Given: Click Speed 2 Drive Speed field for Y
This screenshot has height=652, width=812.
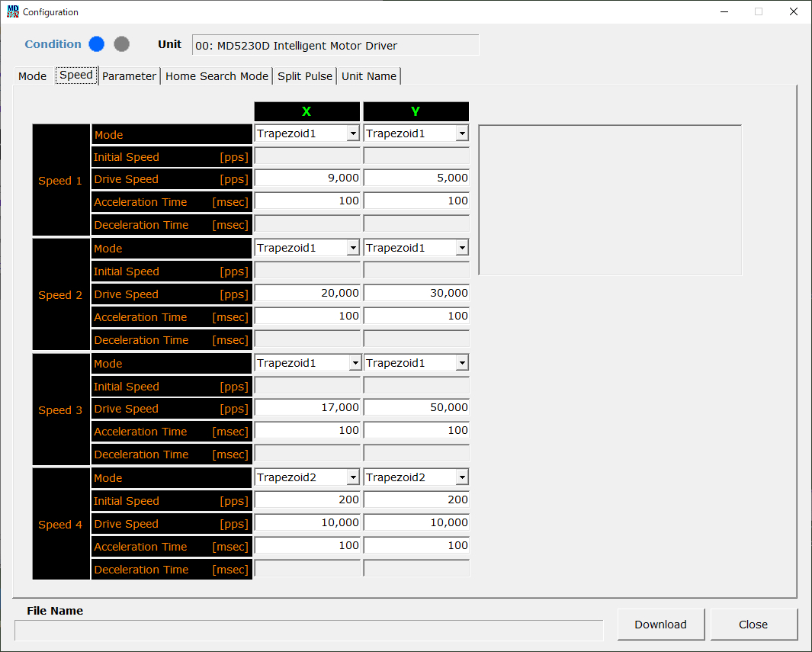Looking at the screenshot, I should (x=416, y=294).
